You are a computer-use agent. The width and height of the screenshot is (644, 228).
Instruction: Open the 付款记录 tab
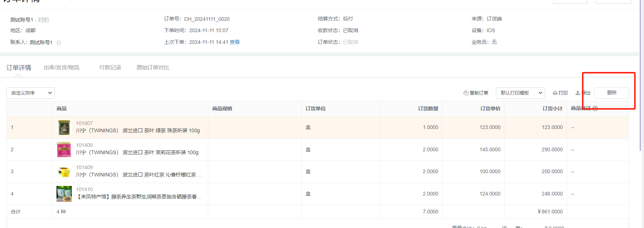[110, 68]
